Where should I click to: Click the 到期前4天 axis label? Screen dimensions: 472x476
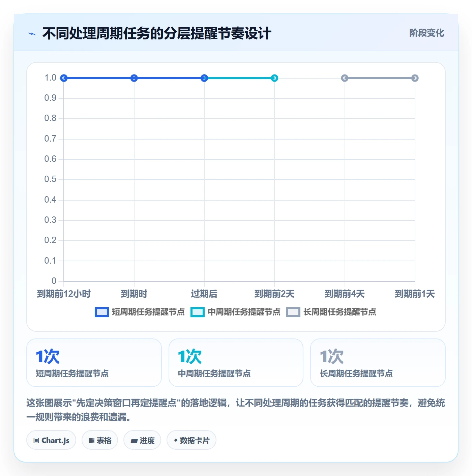coord(345,294)
